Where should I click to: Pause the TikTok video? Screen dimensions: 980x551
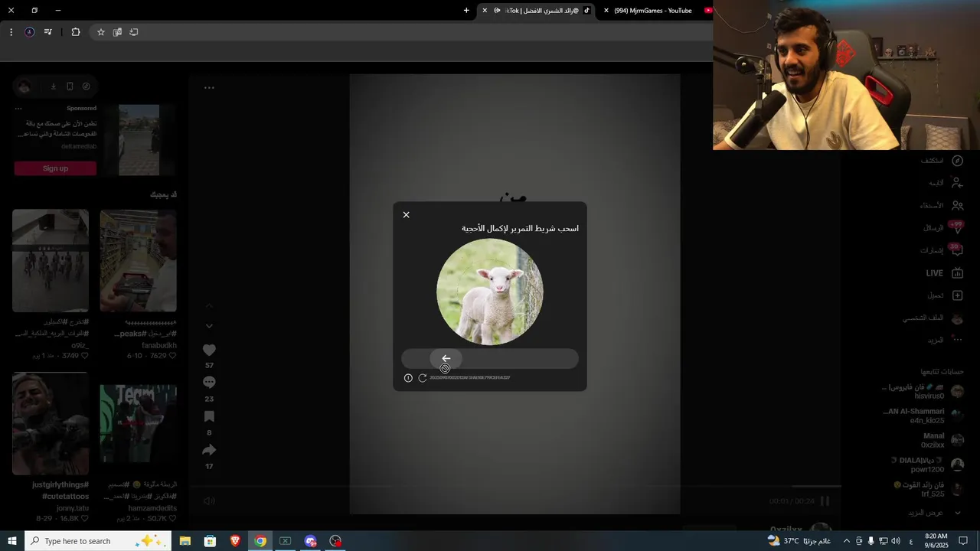pyautogui.click(x=825, y=501)
